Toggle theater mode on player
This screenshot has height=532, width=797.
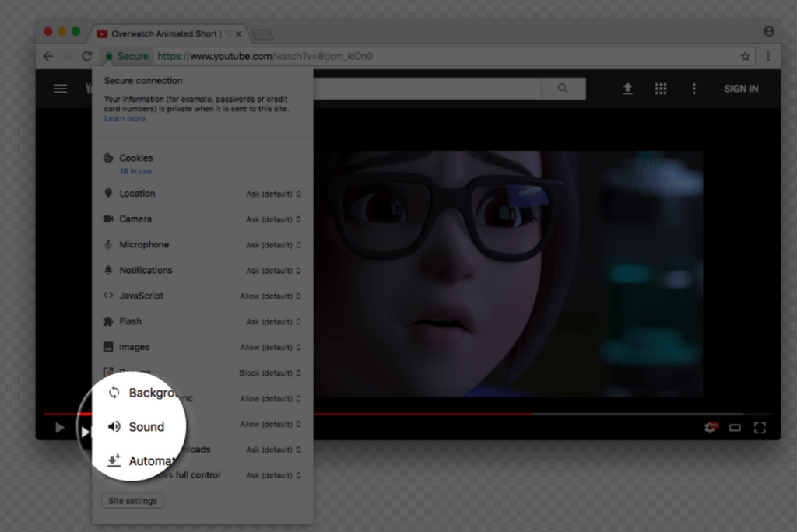tap(735, 427)
